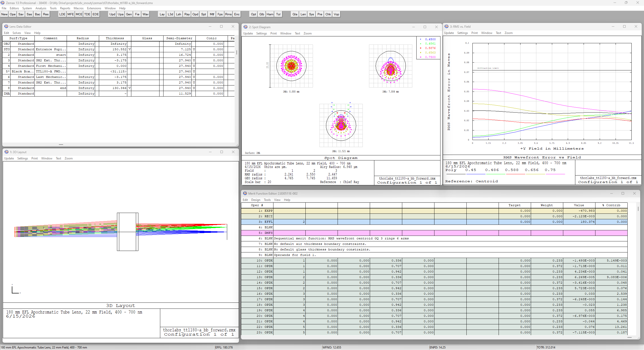Screen dimensions: 644x350
Task: Toggle the U solve on STO semi-diameter
Action: click(x=194, y=49)
